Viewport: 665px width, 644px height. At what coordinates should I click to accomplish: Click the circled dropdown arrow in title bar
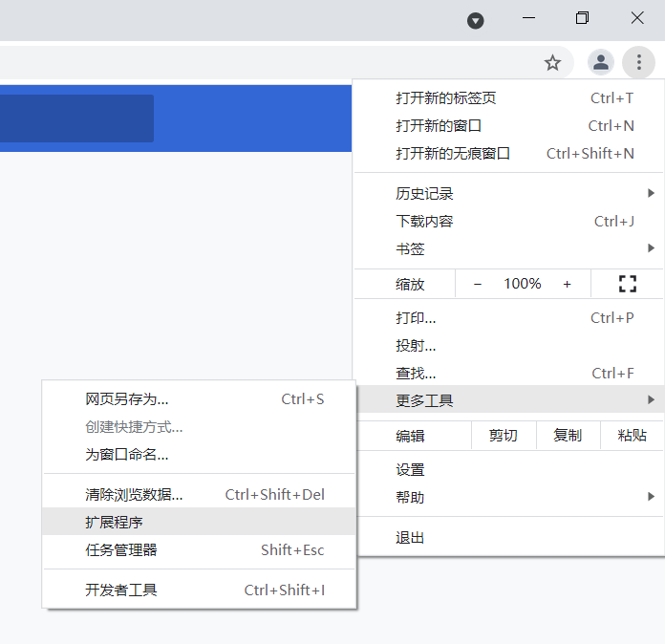pyautogui.click(x=475, y=21)
